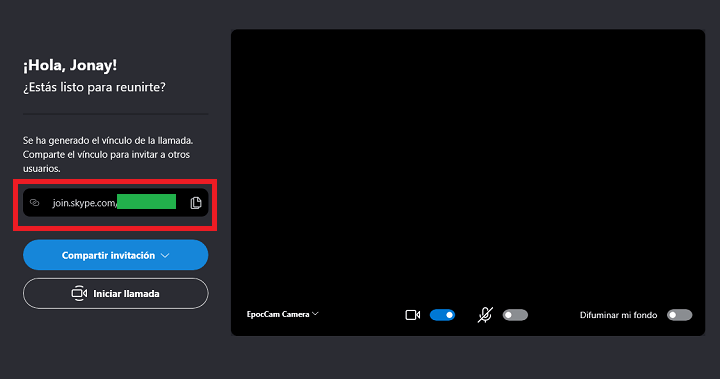Enable the microphone toggle switch
This screenshot has height=379, width=720.
(x=515, y=315)
